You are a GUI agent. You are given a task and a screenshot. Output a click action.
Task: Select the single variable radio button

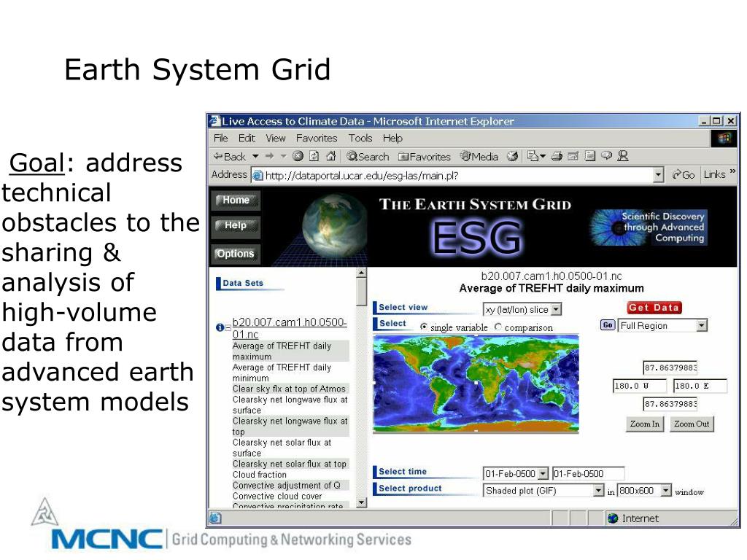pyautogui.click(x=424, y=327)
